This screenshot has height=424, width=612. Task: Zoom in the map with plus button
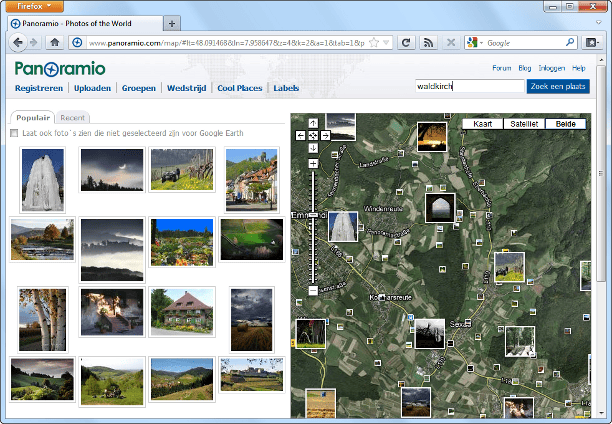tap(313, 164)
